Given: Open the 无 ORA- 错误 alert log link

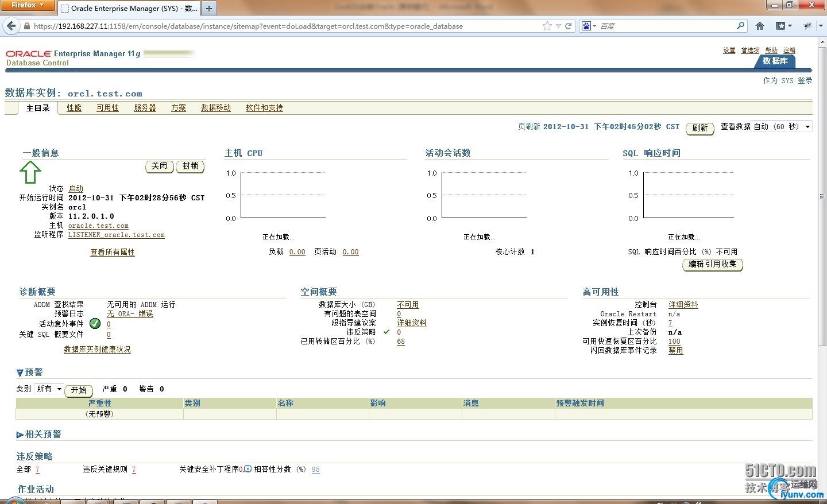Looking at the screenshot, I should tap(130, 313).
